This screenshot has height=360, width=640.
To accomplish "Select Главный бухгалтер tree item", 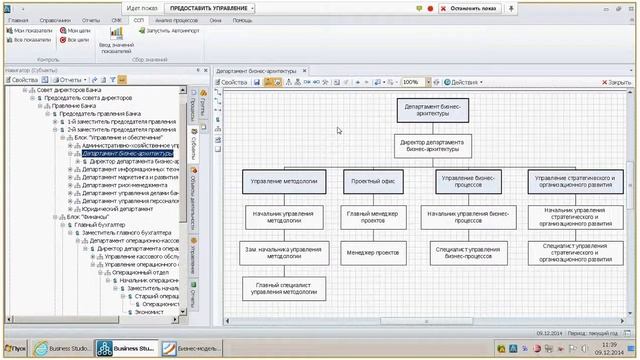I will coord(100,225).
